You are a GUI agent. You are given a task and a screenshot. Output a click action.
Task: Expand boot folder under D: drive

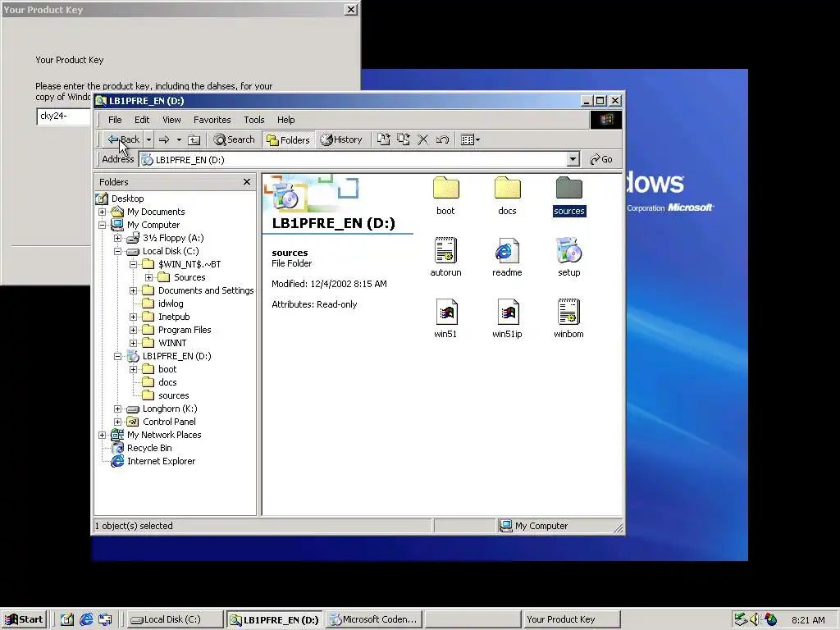pos(134,370)
